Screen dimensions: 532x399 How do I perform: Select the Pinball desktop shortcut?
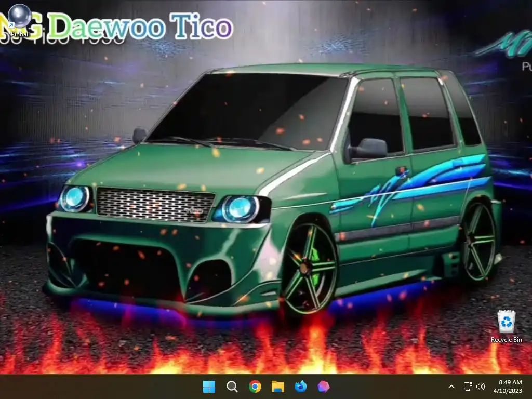pos(20,20)
